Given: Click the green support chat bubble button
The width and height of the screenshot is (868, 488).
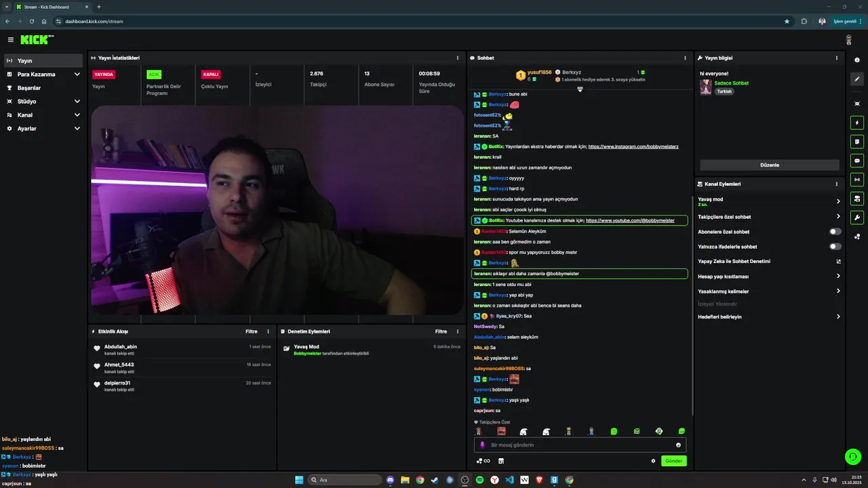Looking at the screenshot, I should click(853, 457).
